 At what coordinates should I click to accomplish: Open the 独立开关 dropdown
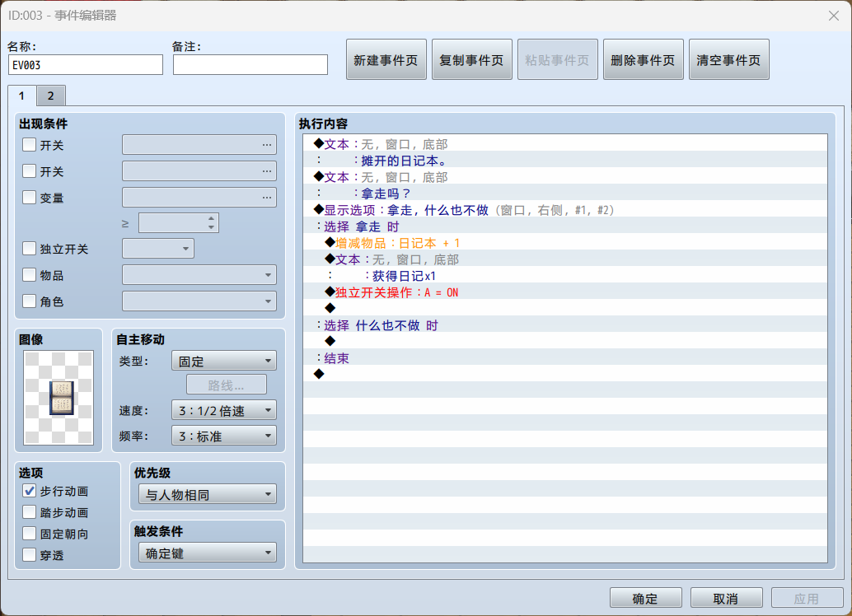tap(158, 248)
